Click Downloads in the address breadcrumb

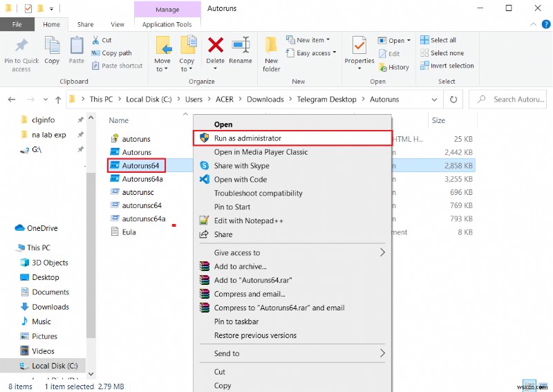(x=265, y=100)
